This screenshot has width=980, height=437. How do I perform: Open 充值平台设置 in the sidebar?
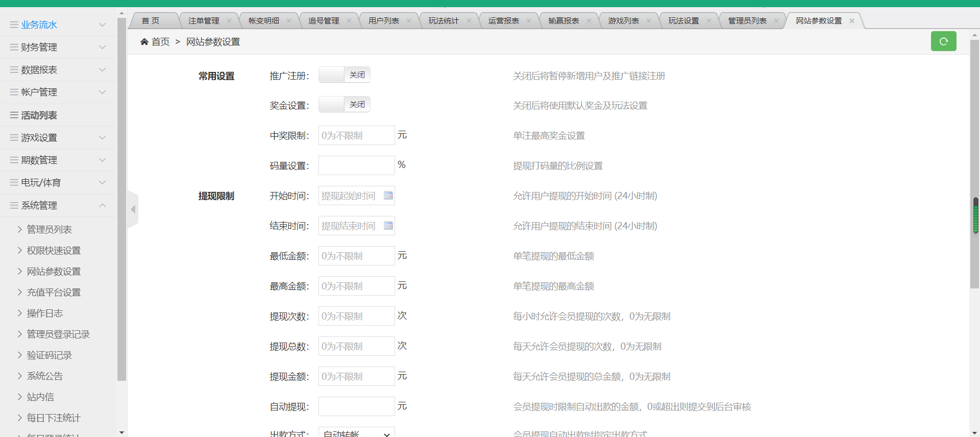point(54,293)
